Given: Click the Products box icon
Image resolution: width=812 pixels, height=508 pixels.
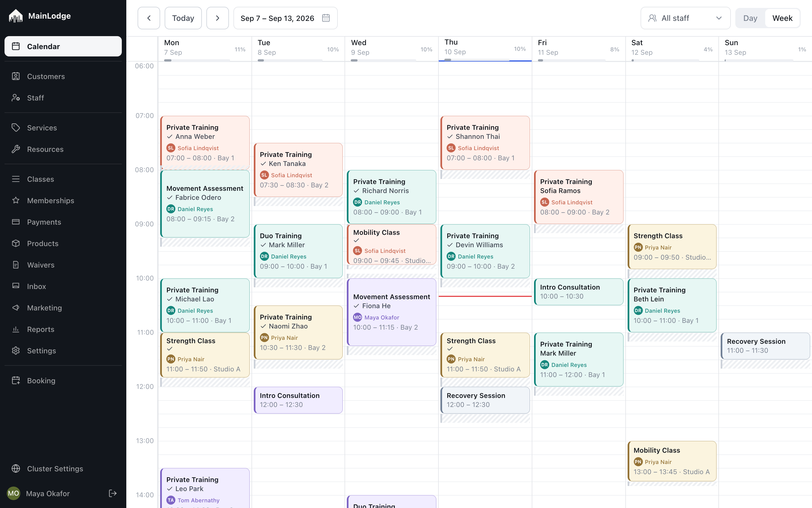Looking at the screenshot, I should [x=16, y=244].
